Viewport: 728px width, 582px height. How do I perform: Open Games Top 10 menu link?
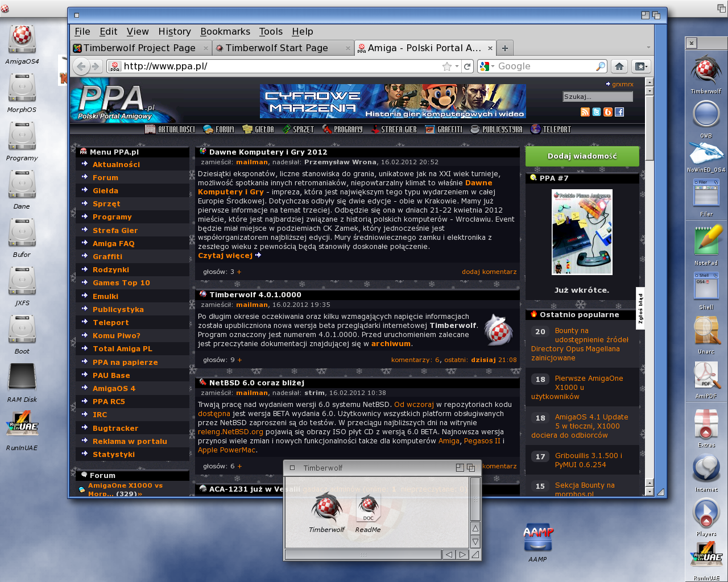click(121, 283)
